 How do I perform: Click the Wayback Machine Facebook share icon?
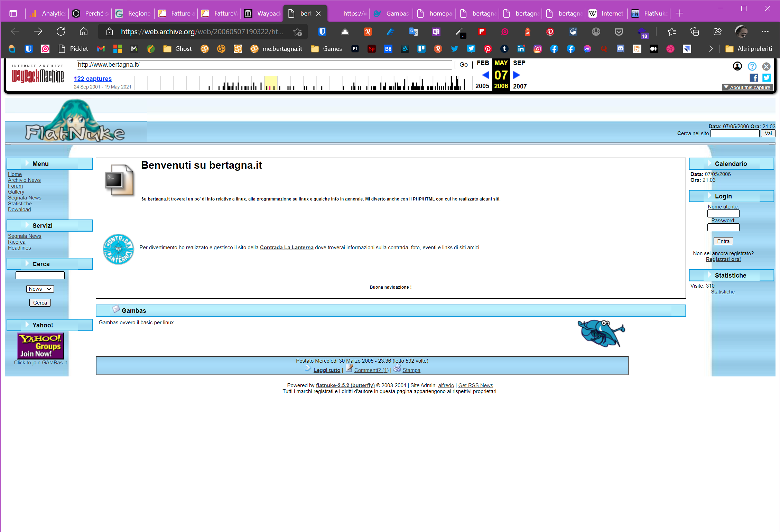[754, 78]
